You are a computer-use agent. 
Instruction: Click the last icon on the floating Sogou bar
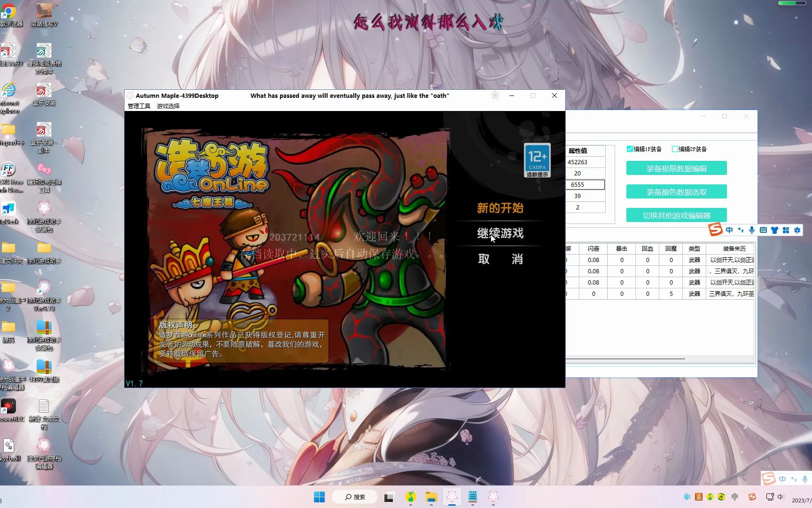(x=797, y=230)
